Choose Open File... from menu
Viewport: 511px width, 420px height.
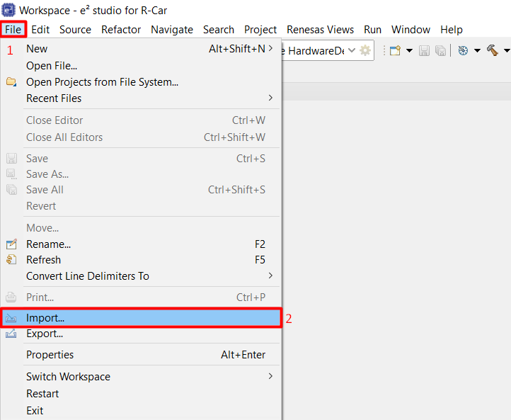click(142, 66)
